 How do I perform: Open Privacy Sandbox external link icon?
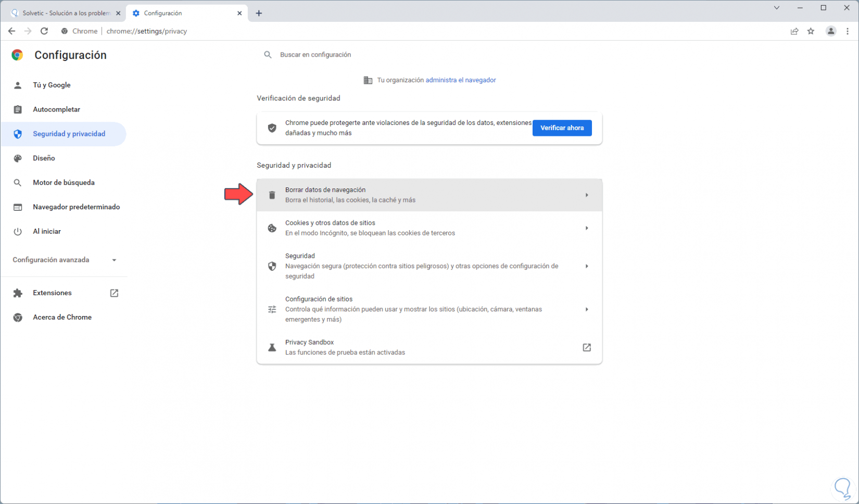587,347
